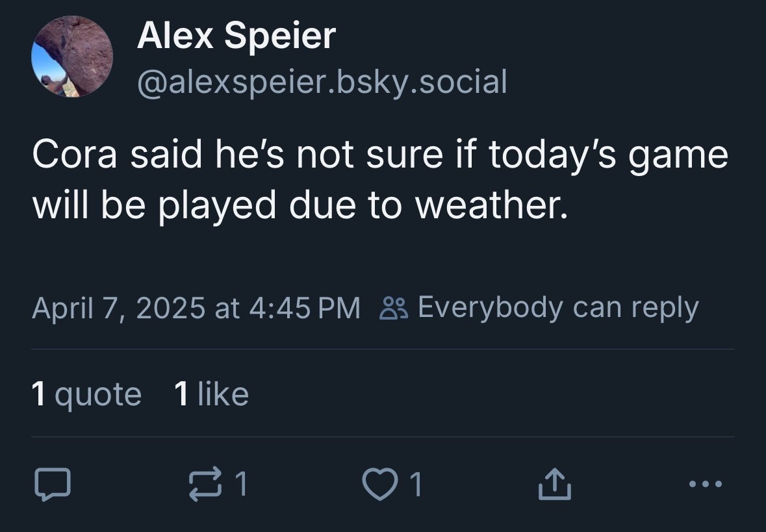Open the @alexspeier.bsky.social handle
This screenshot has width=766, height=532.
pyautogui.click(x=322, y=82)
